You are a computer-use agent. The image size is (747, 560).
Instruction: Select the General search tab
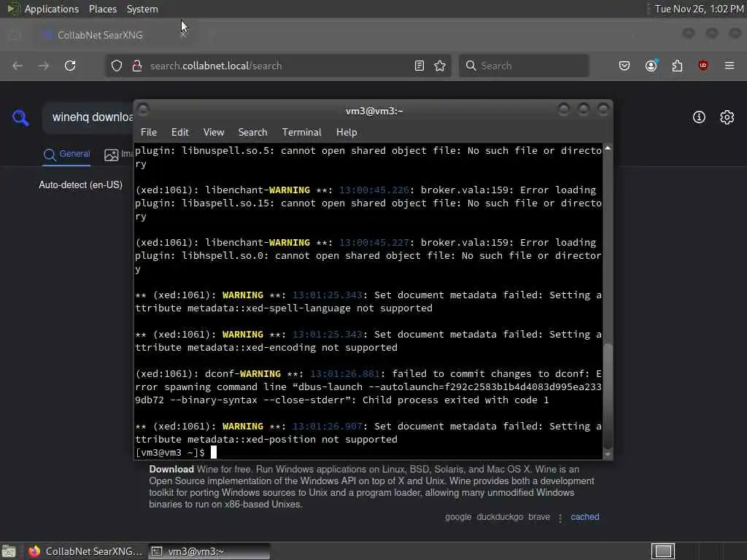click(66, 155)
